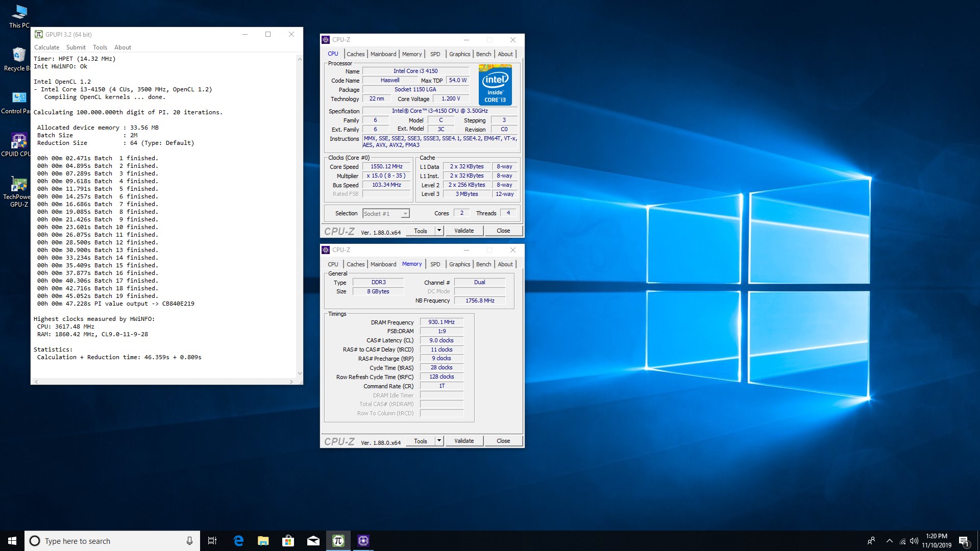980x551 pixels.
Task: Open the Calculate menu in GPUPI
Action: 46,47
